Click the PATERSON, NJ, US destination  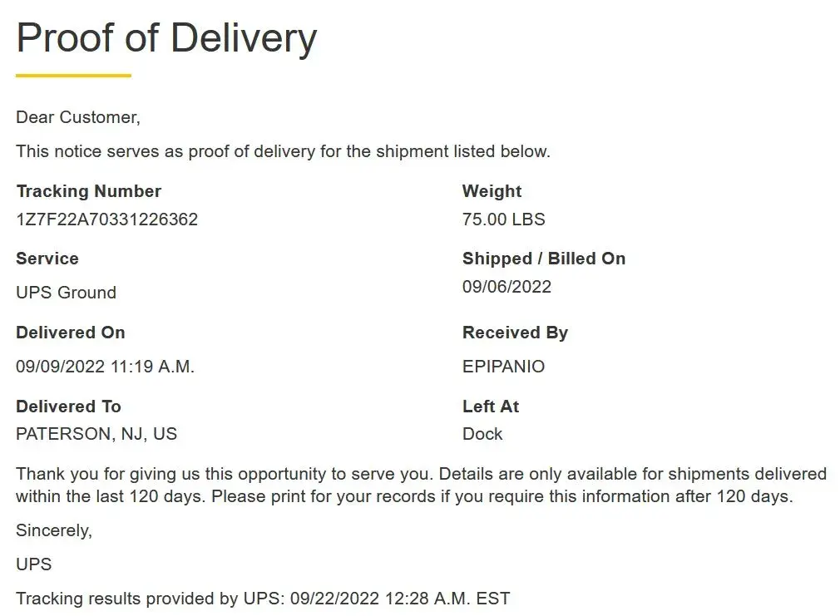(96, 434)
